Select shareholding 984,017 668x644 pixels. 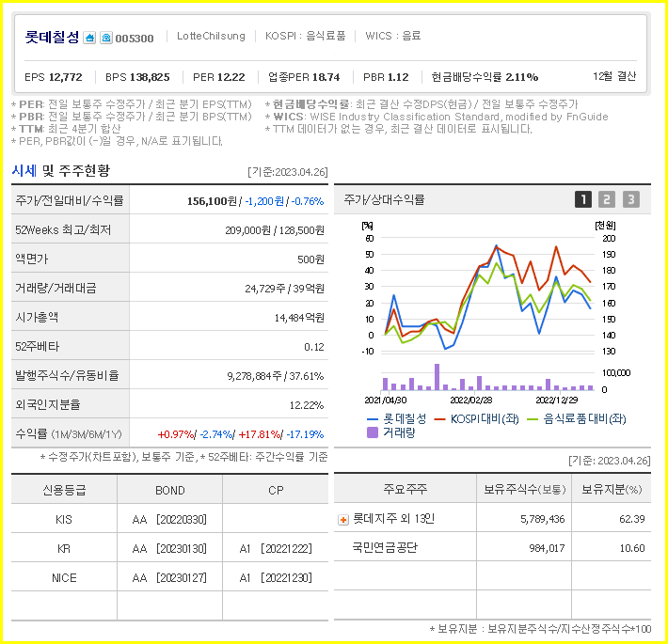(547, 548)
